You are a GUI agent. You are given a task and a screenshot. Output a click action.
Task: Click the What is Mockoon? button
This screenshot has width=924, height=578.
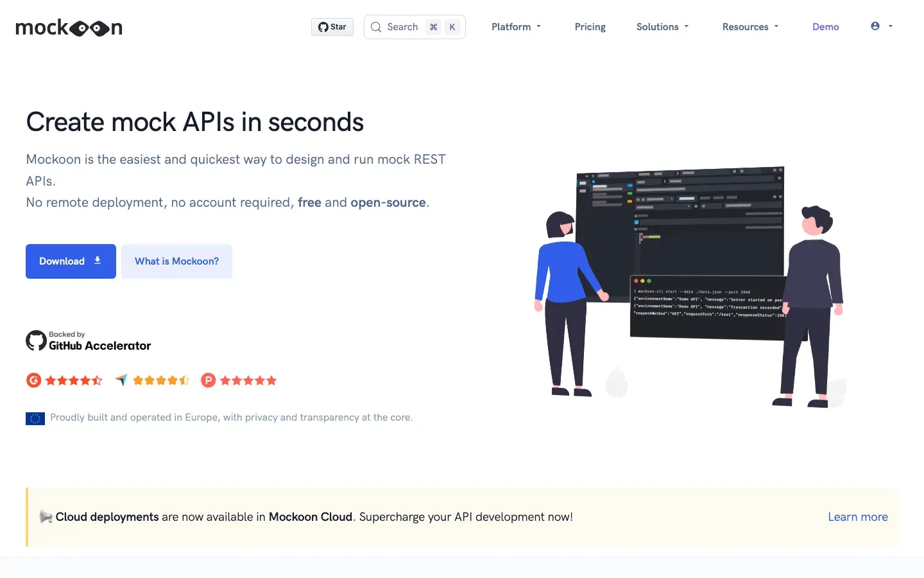tap(176, 261)
